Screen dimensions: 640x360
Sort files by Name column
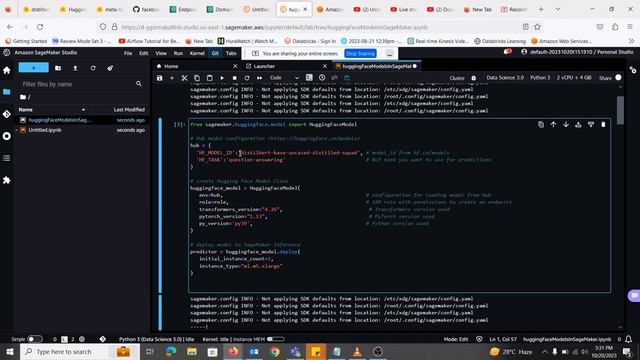[x=26, y=109]
